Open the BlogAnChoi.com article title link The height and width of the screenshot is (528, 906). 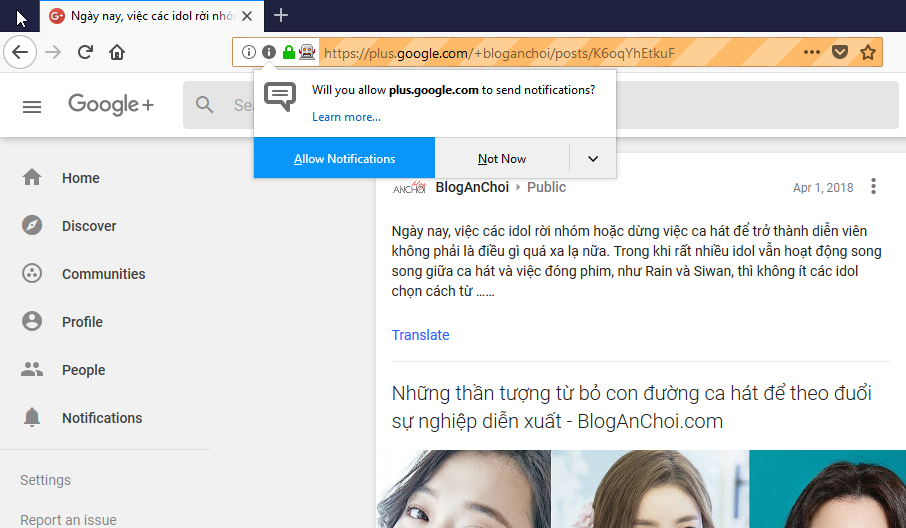(632, 407)
